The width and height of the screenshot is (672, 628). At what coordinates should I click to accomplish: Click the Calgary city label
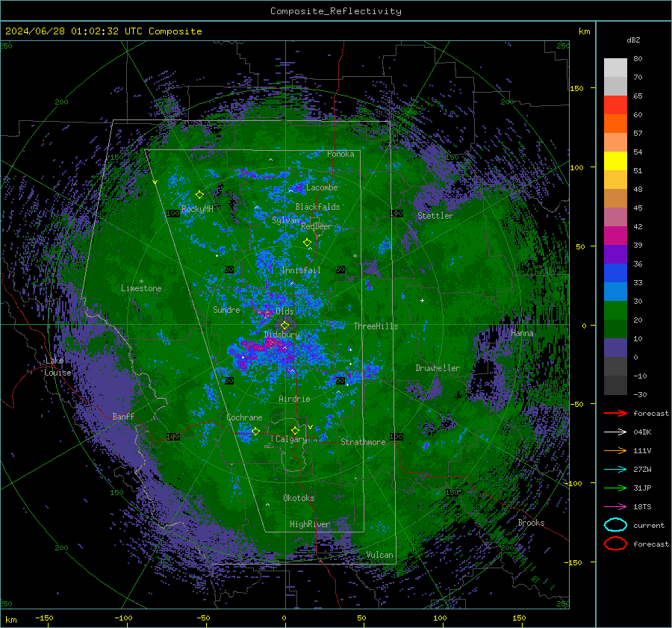tap(291, 439)
